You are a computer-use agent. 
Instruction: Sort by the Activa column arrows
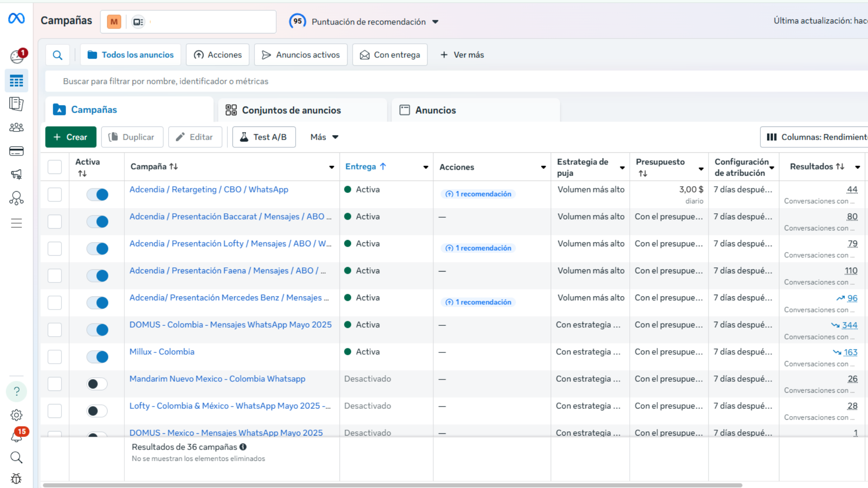pos(82,174)
